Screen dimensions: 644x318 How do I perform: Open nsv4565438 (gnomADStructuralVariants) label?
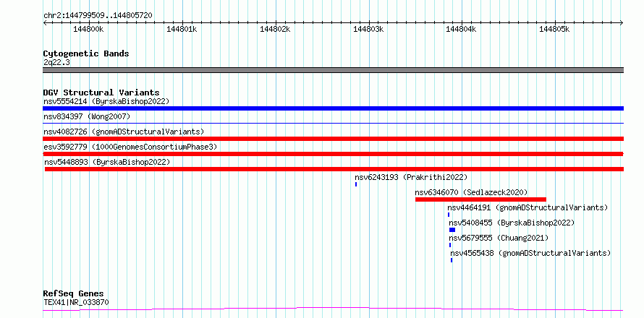click(530, 253)
